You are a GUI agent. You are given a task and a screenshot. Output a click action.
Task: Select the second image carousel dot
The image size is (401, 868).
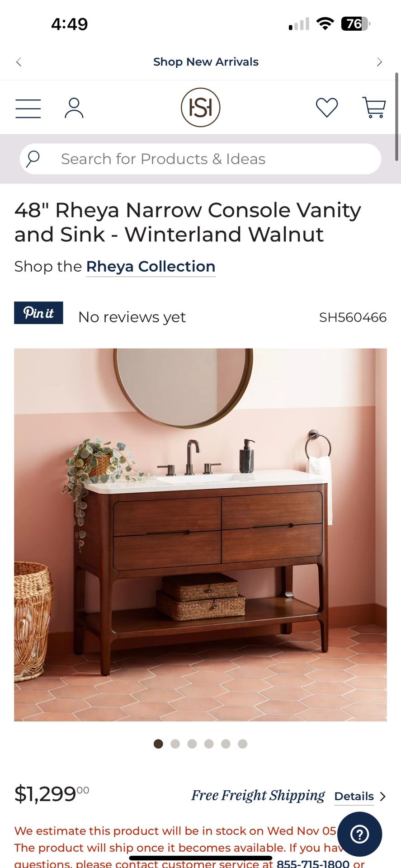pos(175,744)
